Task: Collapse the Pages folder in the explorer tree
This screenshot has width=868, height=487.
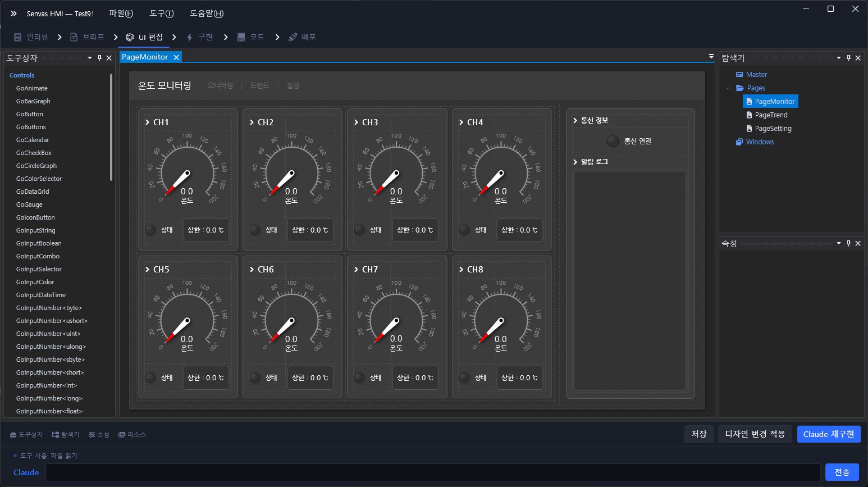Action: tap(728, 88)
